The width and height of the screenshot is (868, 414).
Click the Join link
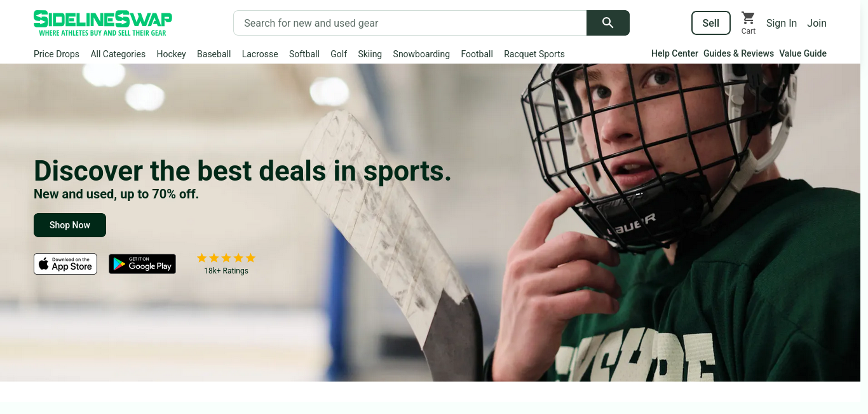click(817, 23)
